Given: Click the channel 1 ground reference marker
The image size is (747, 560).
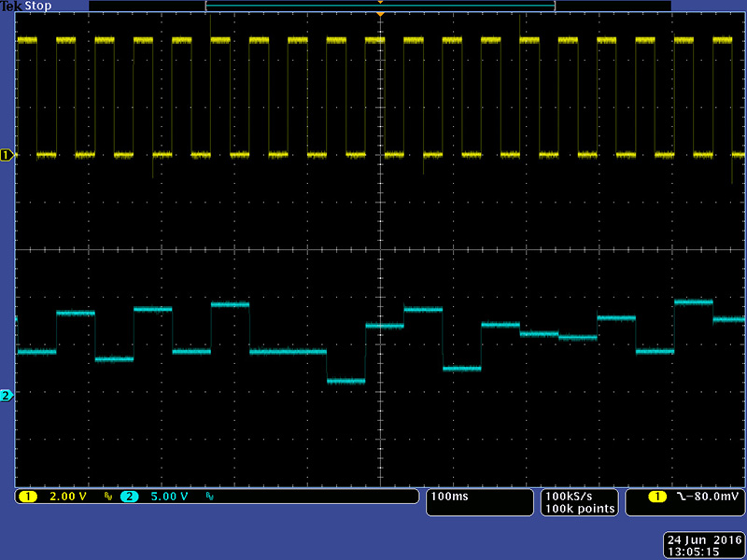Looking at the screenshot, I should tap(7, 154).
